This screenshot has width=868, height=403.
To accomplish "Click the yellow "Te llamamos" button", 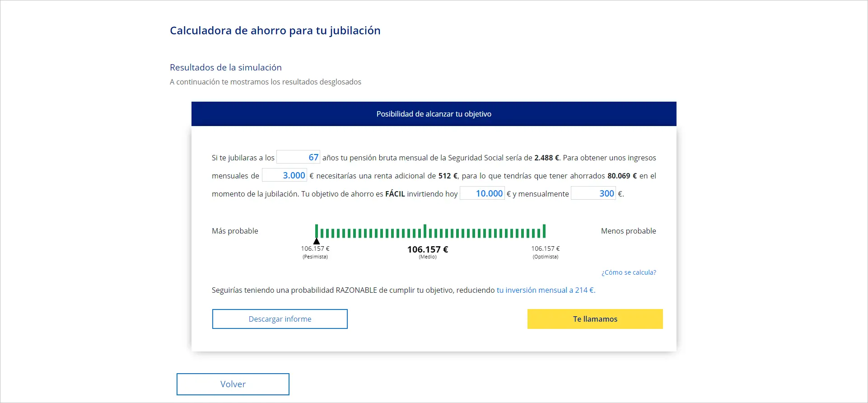I will click(x=595, y=319).
